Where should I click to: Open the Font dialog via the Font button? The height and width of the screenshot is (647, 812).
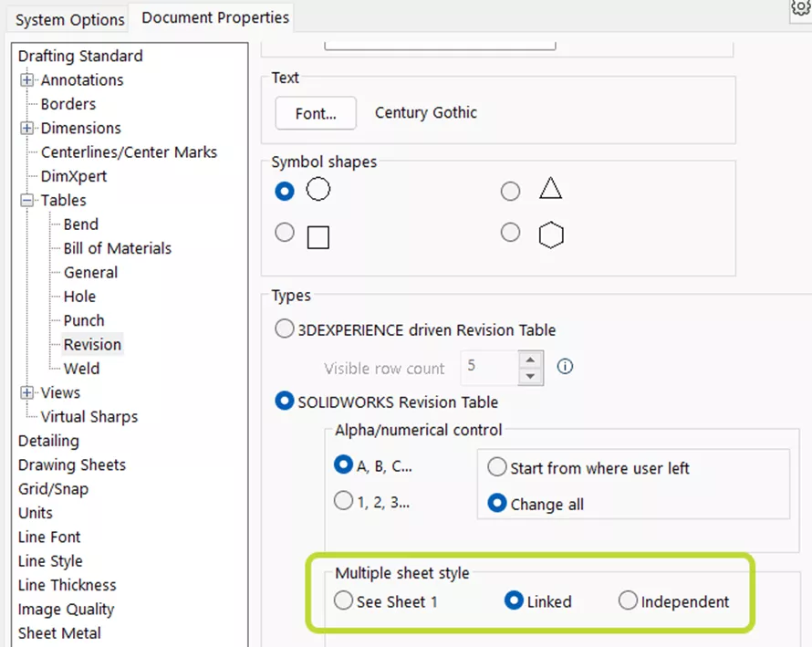coord(315,113)
